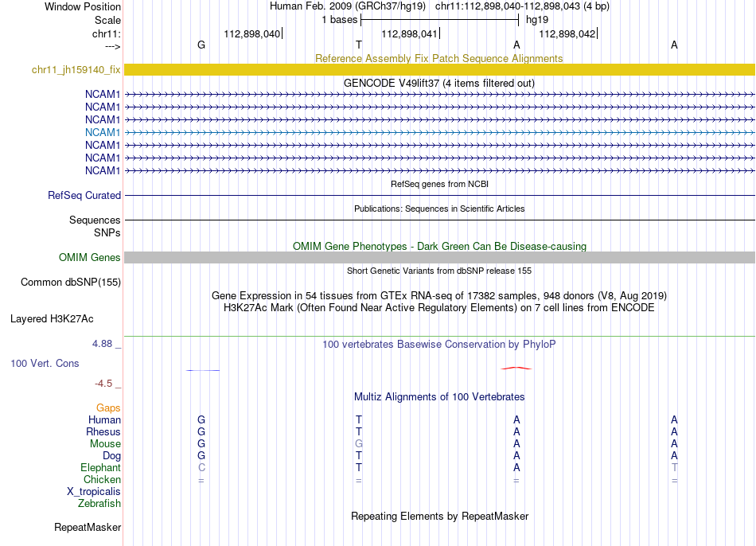The image size is (756, 546).
Task: Click position marker 112,898,040
Action: 252,33
